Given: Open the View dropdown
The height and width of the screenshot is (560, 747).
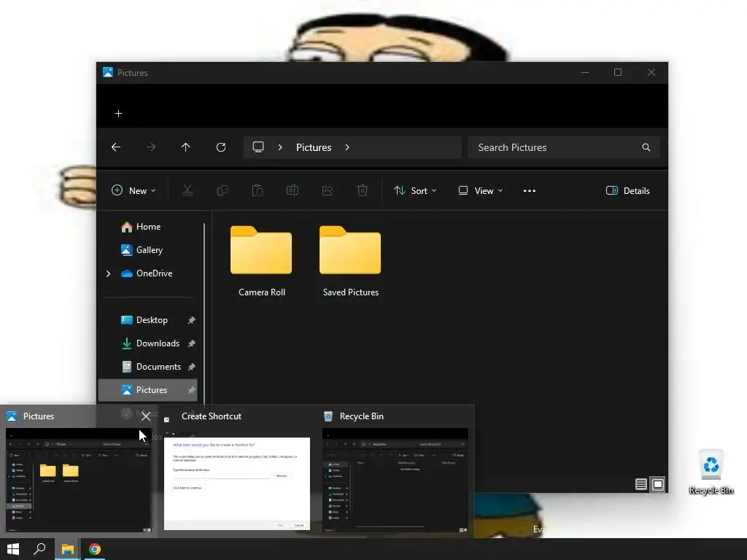Looking at the screenshot, I should point(480,190).
